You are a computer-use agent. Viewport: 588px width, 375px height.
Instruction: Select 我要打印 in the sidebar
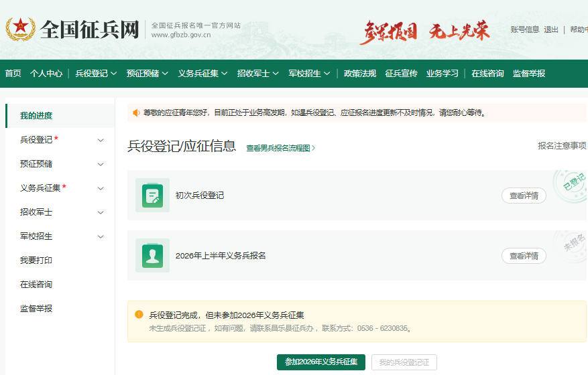[36, 260]
